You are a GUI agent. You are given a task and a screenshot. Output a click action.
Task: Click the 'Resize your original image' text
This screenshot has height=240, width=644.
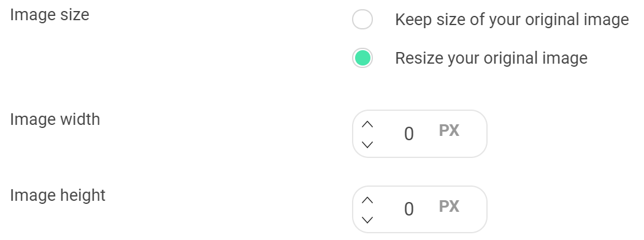coord(491,58)
